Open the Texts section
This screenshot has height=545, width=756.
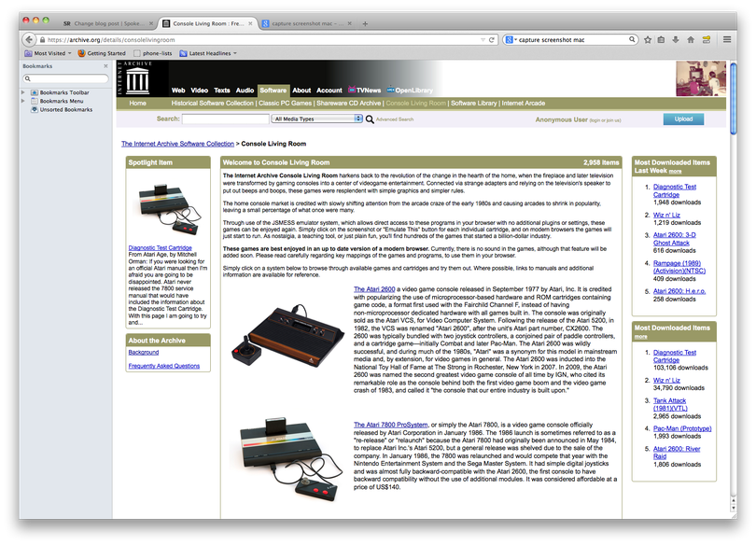point(222,91)
